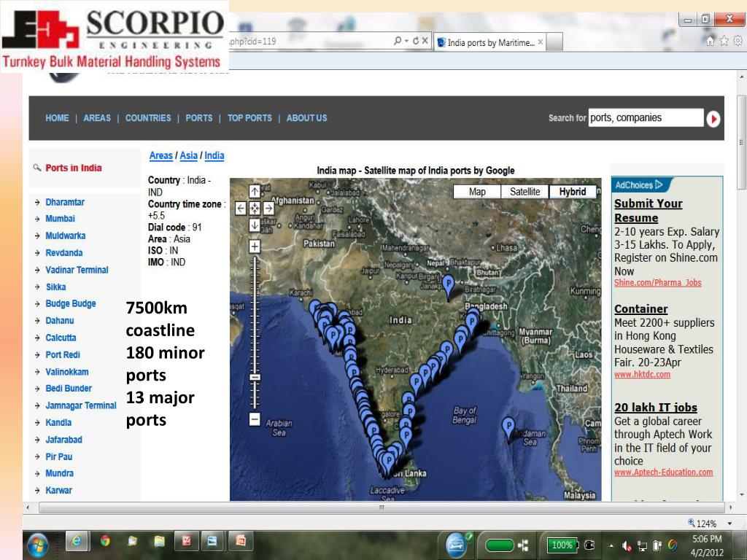Click the red search go button
The image size is (747, 560).
click(713, 118)
